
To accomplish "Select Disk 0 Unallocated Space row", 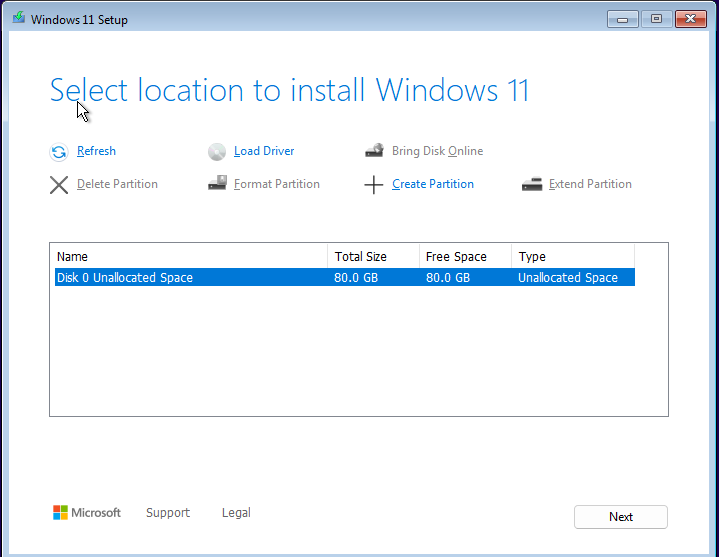I will tap(345, 277).
